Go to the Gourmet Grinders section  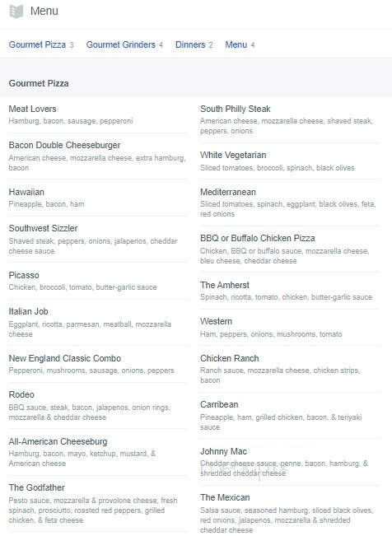[x=121, y=44]
